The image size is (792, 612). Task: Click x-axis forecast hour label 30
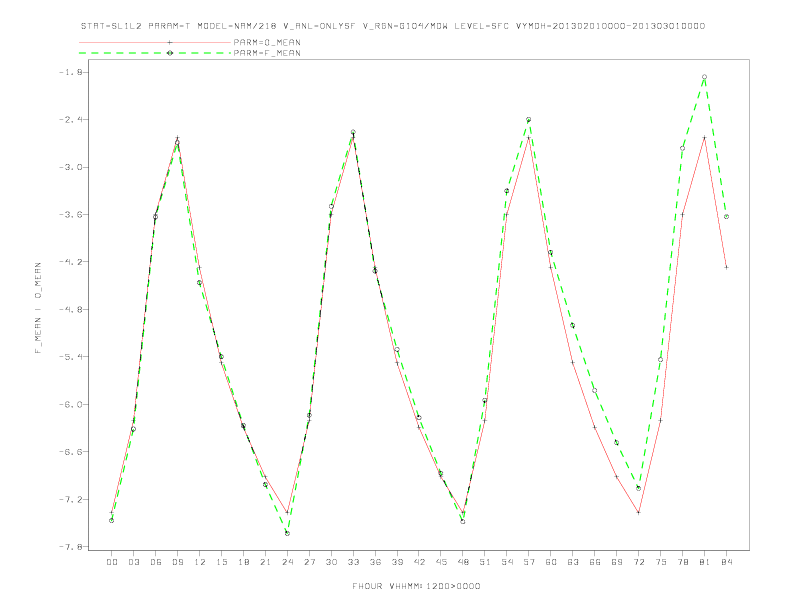tap(331, 562)
